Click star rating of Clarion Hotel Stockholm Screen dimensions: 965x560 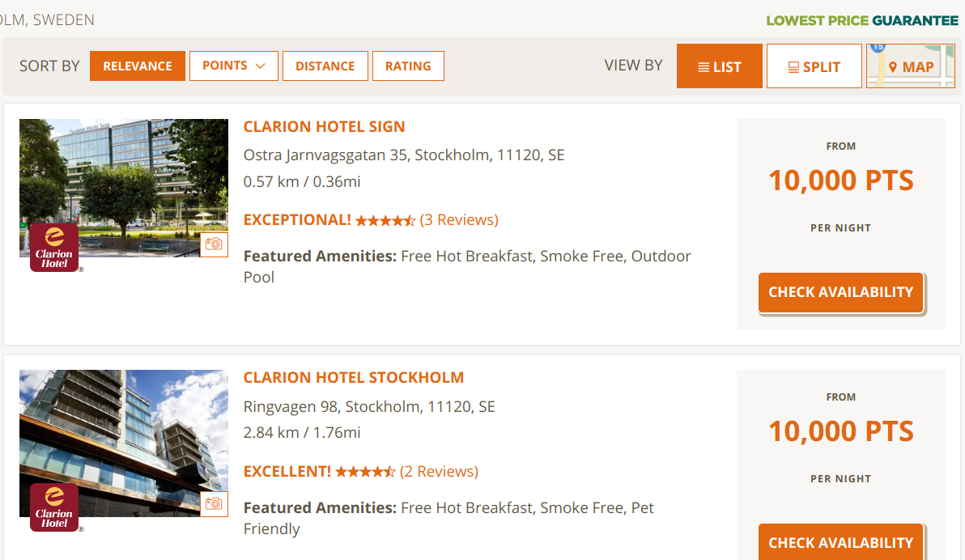pyautogui.click(x=365, y=472)
